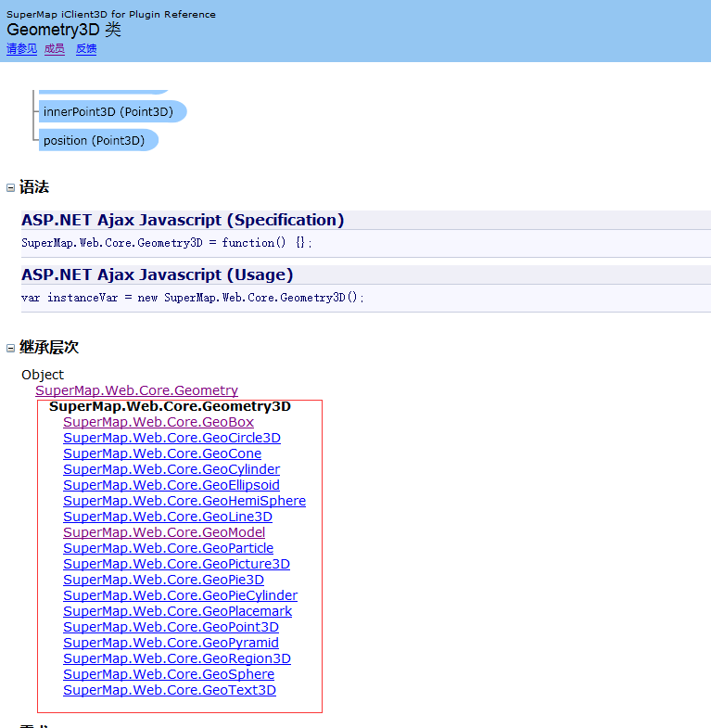Click the Geometry3D 类 page title
This screenshot has width=711, height=728.
click(64, 30)
